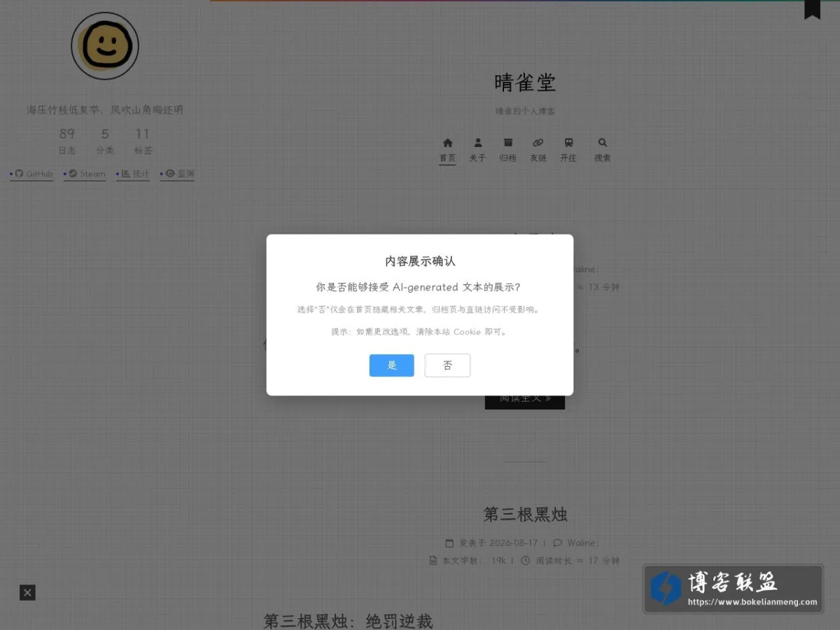
Task: Click the calendar icon beside 发表于
Action: click(x=449, y=542)
